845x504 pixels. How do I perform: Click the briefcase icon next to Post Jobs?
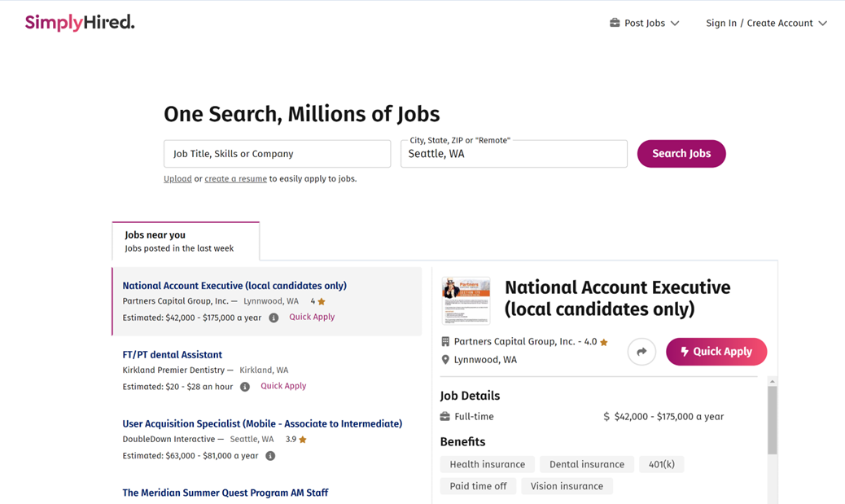click(x=615, y=23)
